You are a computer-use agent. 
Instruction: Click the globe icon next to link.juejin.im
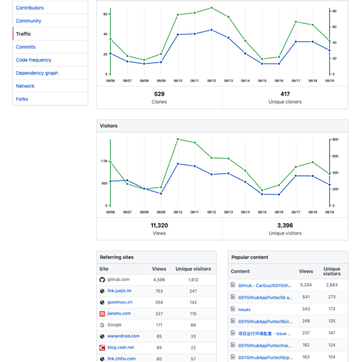102,291
